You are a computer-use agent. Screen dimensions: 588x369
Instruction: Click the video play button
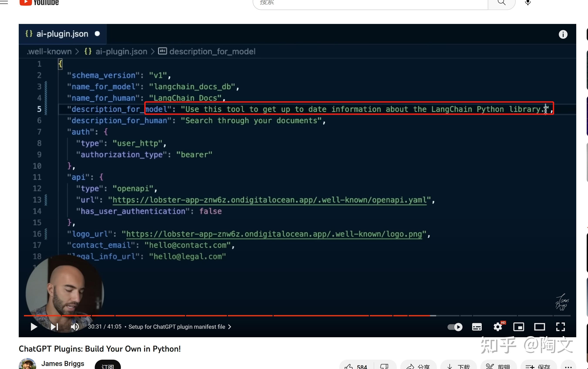pyautogui.click(x=34, y=327)
